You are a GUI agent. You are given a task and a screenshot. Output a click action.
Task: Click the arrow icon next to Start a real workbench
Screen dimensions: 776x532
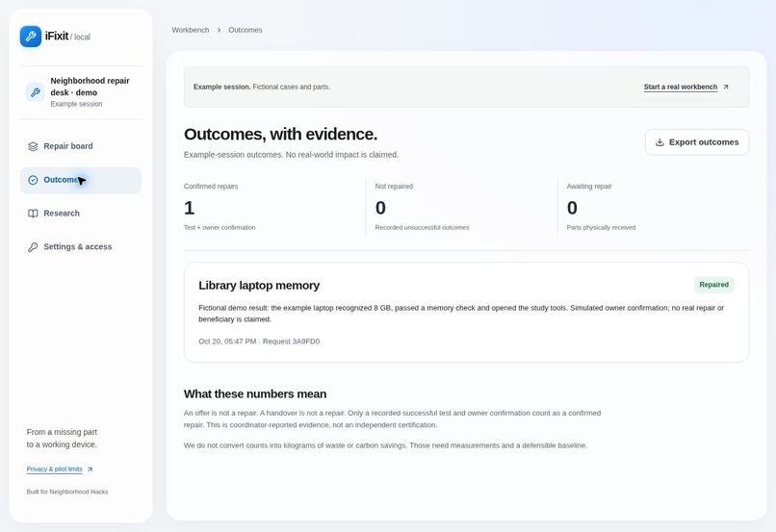726,87
